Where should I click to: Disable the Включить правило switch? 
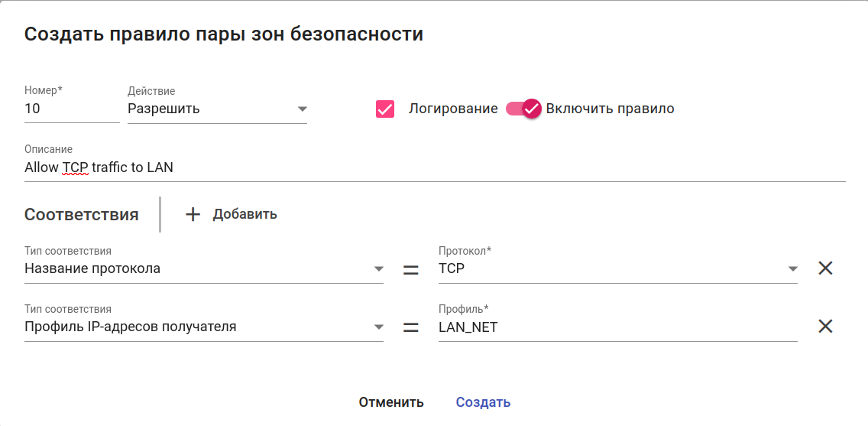(x=525, y=109)
